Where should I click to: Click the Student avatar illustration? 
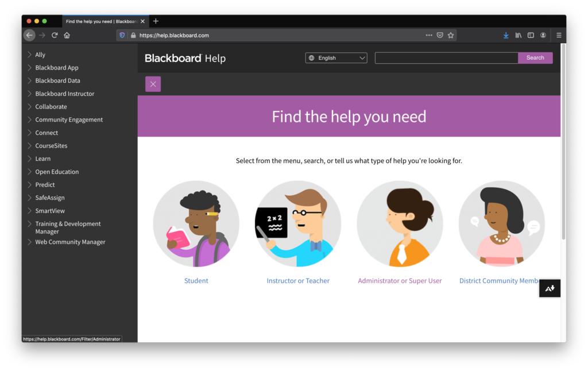click(x=196, y=224)
